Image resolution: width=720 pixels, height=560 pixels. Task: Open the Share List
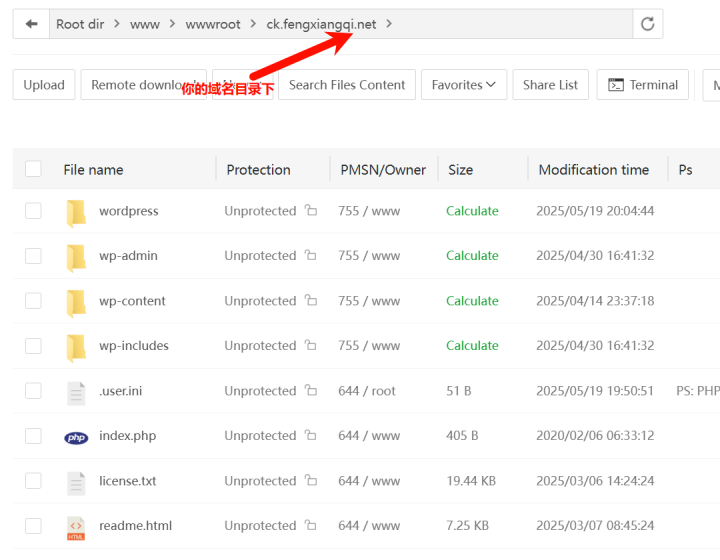tap(550, 84)
